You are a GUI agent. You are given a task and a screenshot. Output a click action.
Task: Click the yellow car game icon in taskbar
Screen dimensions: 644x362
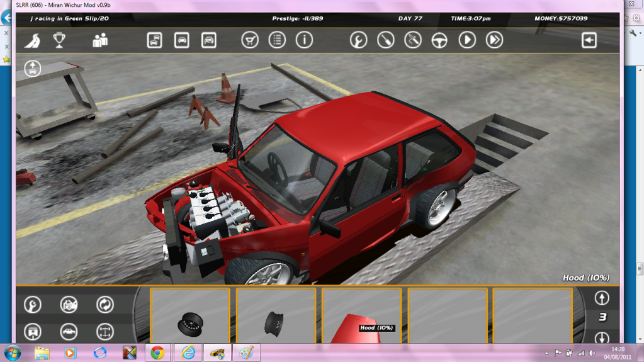[217, 353]
